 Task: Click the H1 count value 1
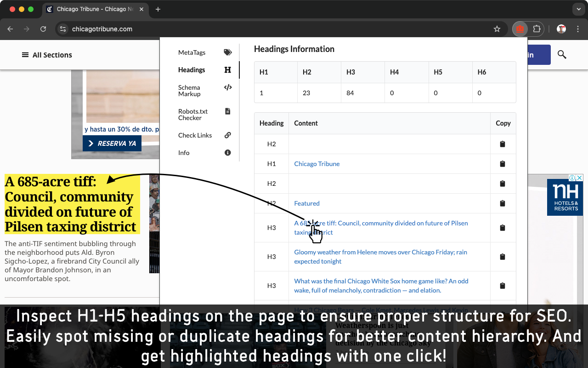(x=261, y=93)
